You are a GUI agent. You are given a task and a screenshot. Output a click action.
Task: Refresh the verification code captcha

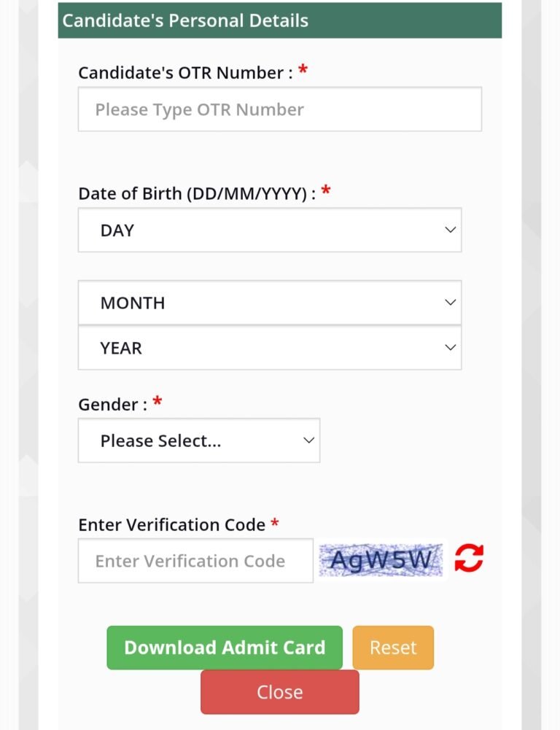[469, 559]
